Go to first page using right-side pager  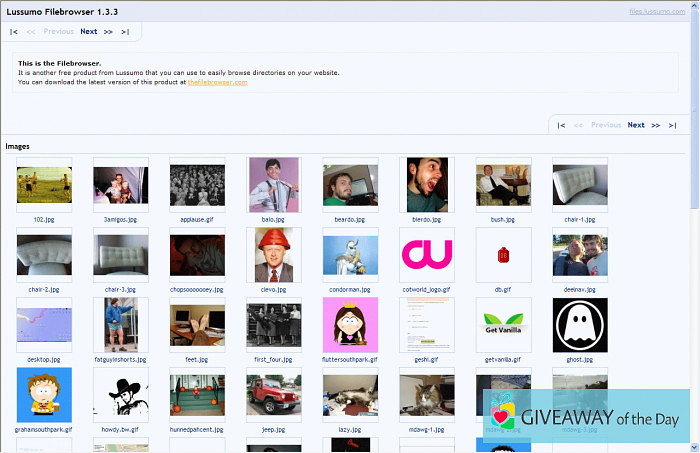(561, 125)
